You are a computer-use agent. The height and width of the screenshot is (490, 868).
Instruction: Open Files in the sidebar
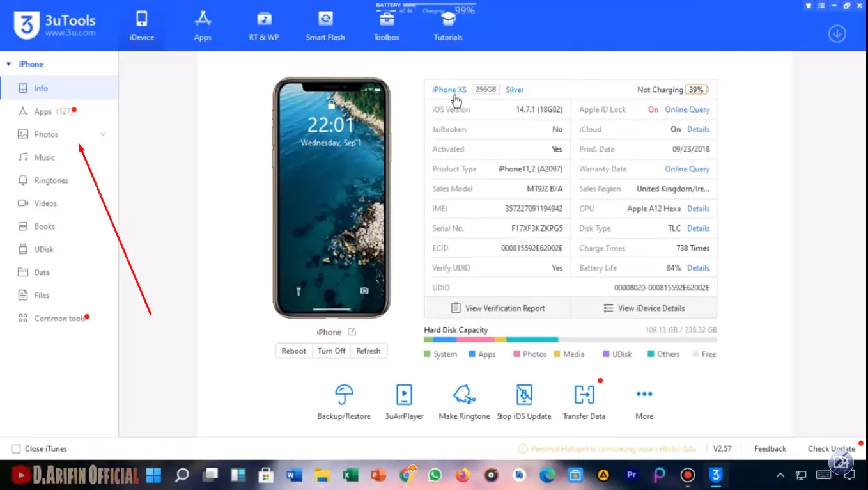click(x=59, y=296)
